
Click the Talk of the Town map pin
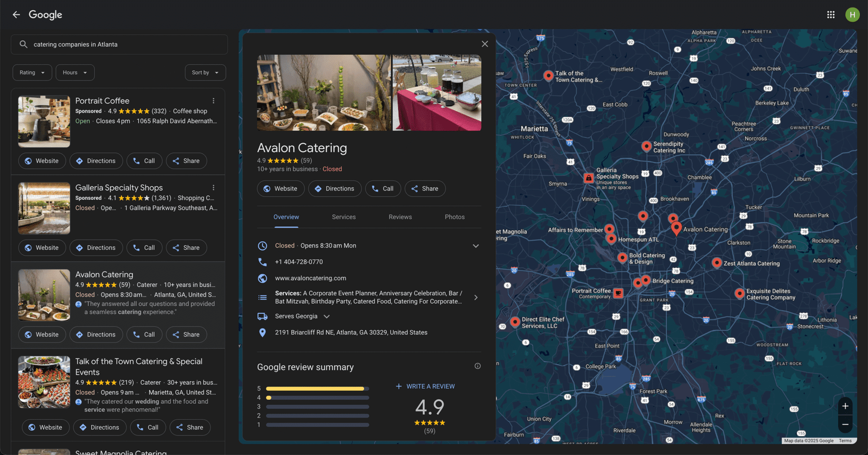[x=548, y=75]
